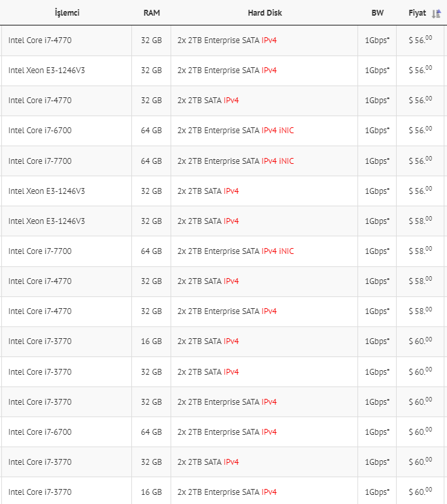Image resolution: width=447 pixels, height=504 pixels.
Task: Sort by RAM column header
Action: (x=152, y=13)
